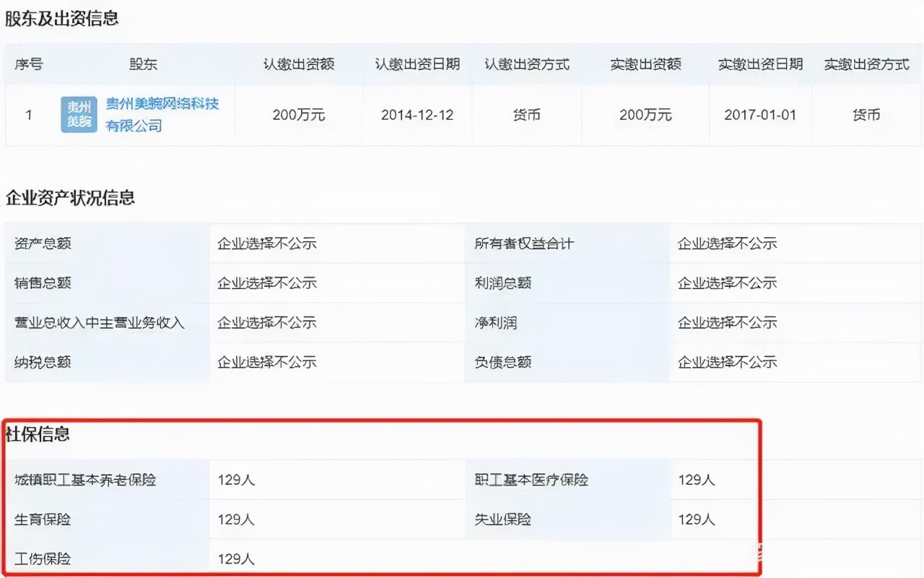
Task: Click the 129人 value for 生育保险
Action: click(236, 519)
